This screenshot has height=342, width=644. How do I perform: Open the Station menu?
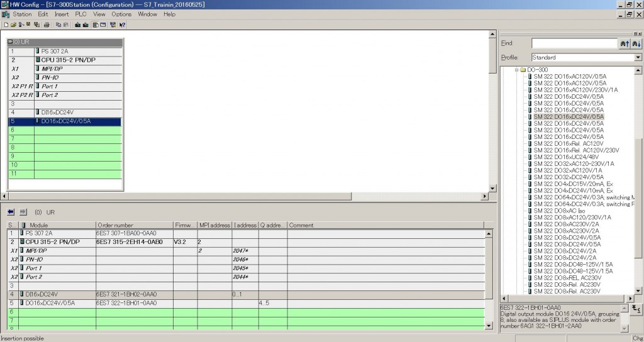[22, 14]
